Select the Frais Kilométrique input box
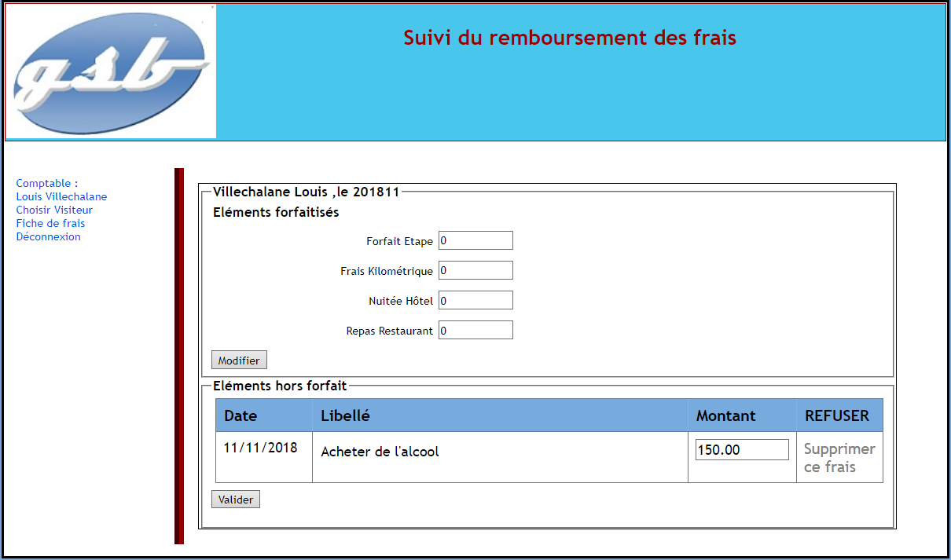This screenshot has height=560, width=951. (475, 270)
